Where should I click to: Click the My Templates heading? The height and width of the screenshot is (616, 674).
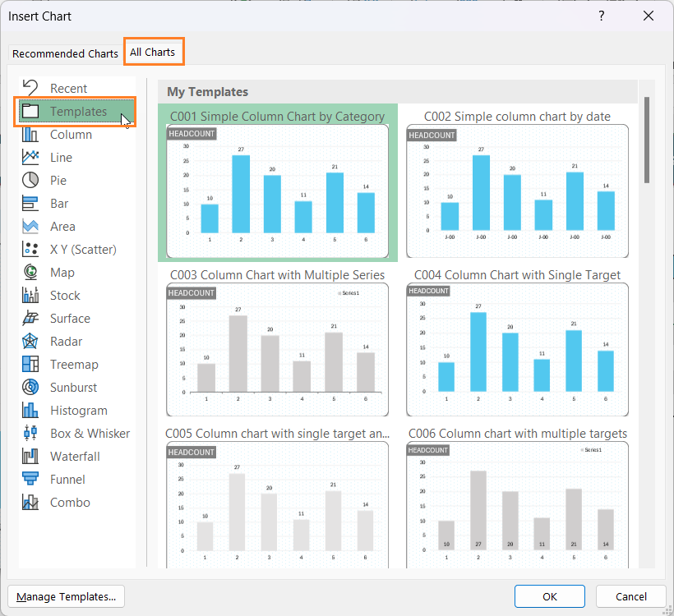coord(208,91)
